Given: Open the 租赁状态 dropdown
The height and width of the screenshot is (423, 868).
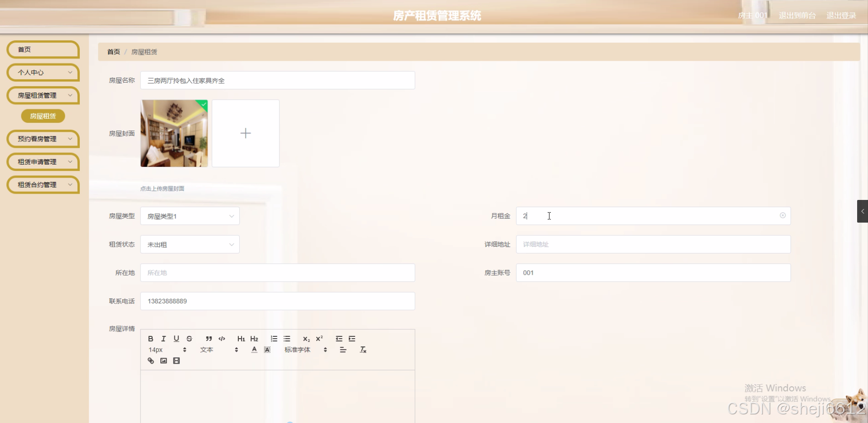Looking at the screenshot, I should coord(189,244).
